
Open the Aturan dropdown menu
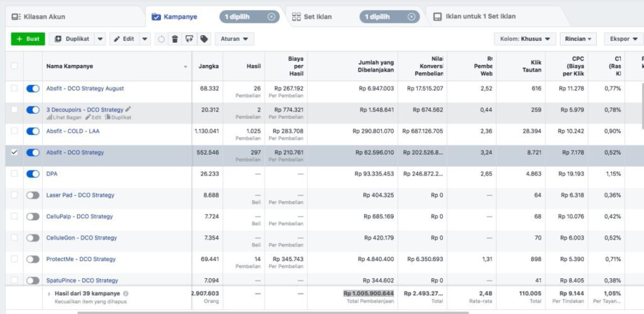(x=234, y=39)
